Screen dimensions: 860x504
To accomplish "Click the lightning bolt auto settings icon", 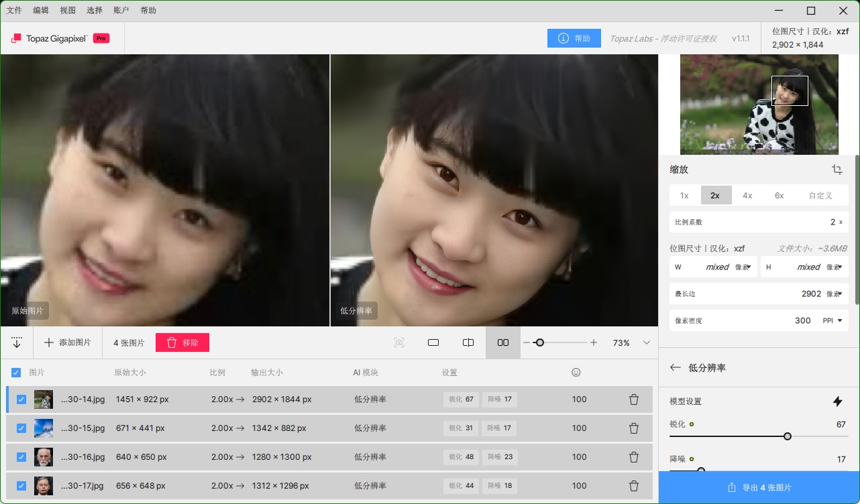I will point(837,401).
